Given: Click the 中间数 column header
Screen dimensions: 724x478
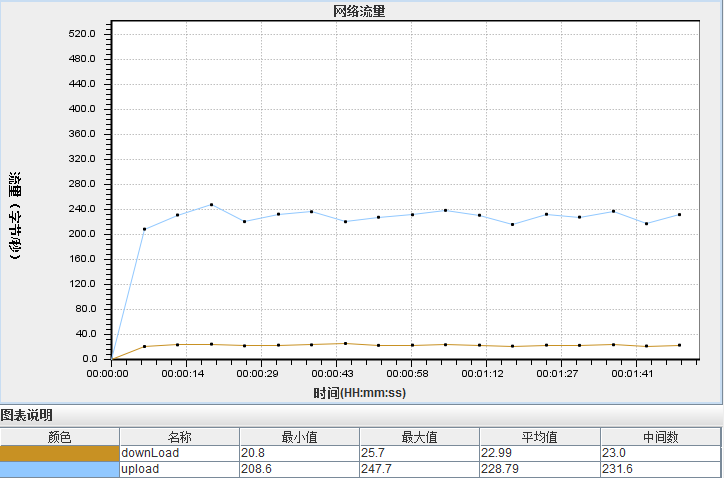Looking at the screenshot, I should (x=660, y=437).
